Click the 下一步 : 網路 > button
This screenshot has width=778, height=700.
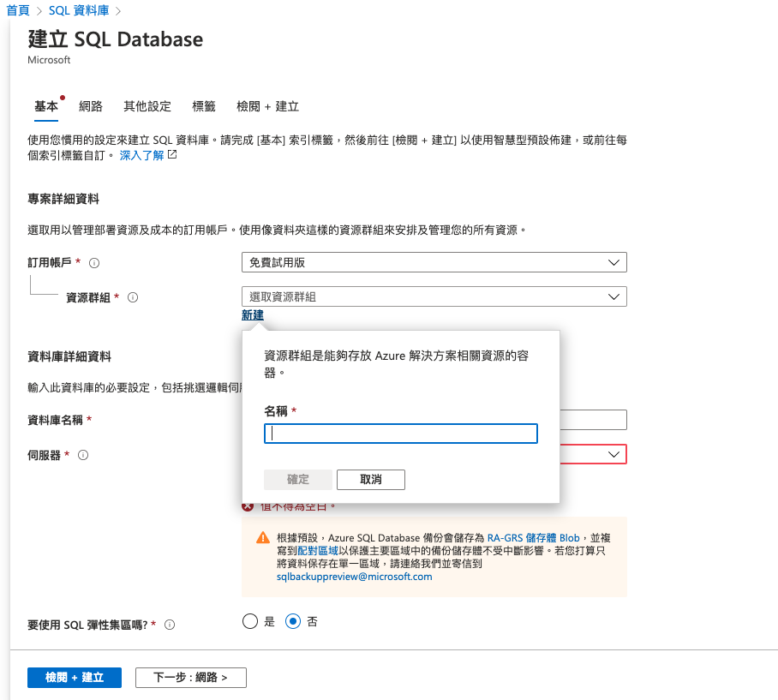[x=191, y=678]
